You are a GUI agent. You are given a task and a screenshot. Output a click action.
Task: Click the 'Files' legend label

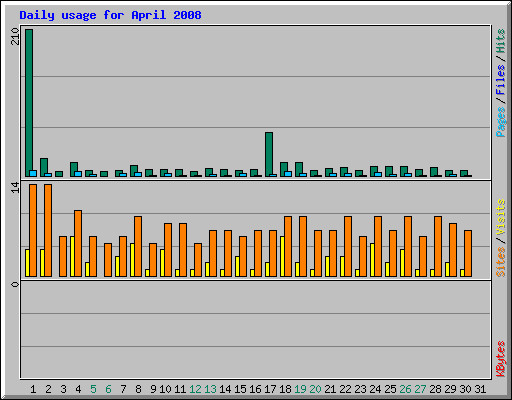click(500, 80)
